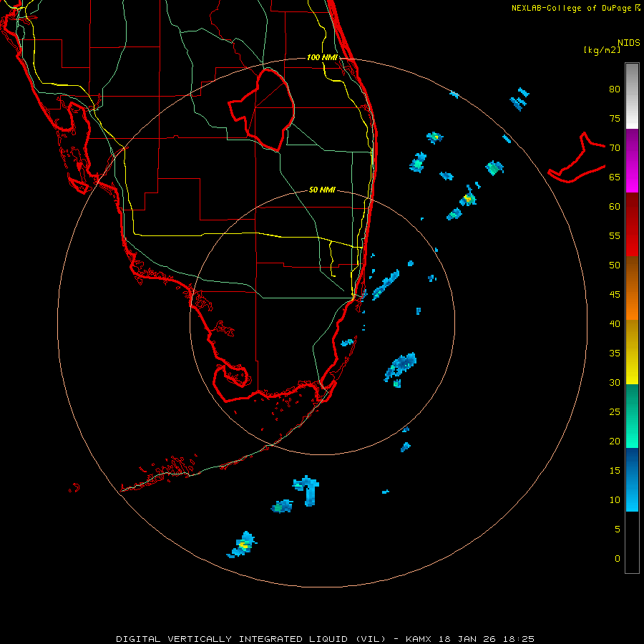The width and height of the screenshot is (644, 644).
Task: Click the 35 label on the color scale
Action: pos(615,353)
